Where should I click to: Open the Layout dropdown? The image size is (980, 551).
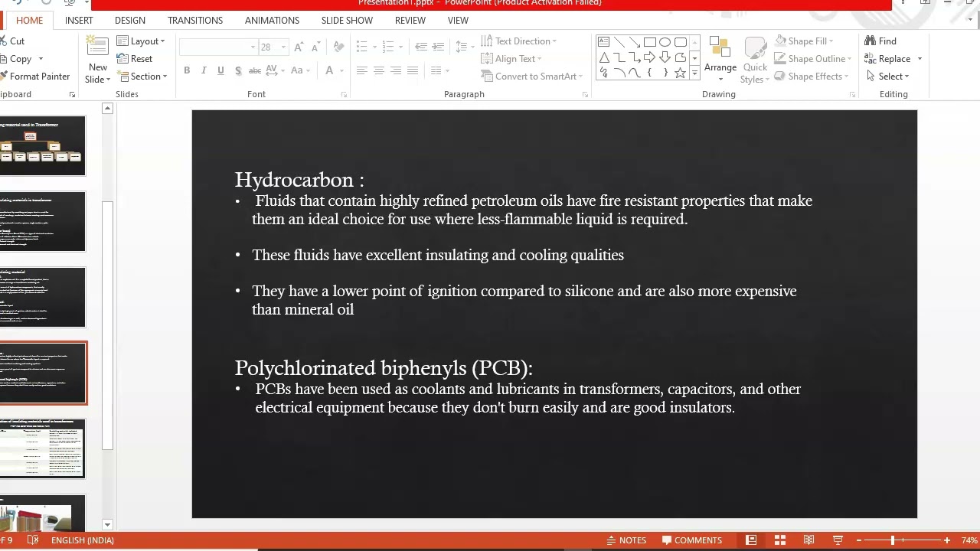tap(141, 41)
